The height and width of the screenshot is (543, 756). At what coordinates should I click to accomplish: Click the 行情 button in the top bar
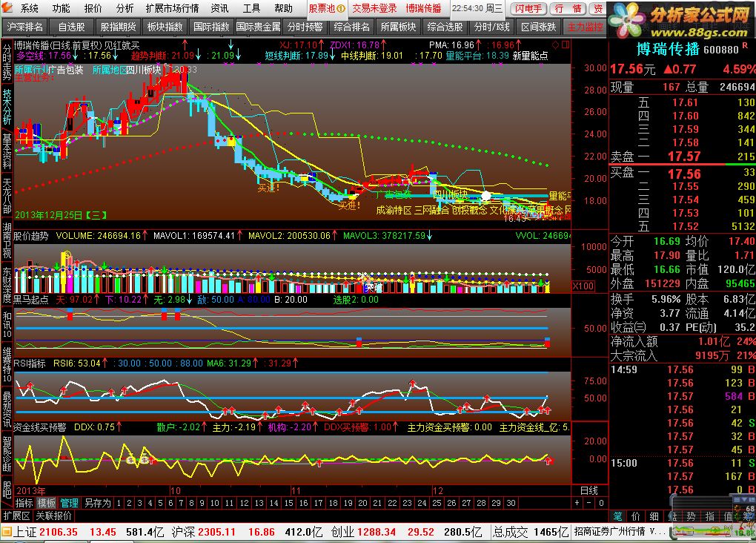click(568, 8)
